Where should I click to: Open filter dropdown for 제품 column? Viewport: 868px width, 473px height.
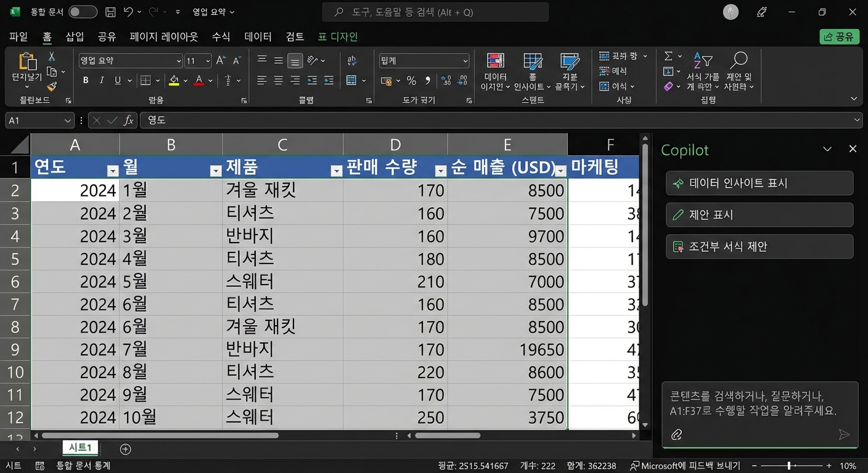click(336, 171)
